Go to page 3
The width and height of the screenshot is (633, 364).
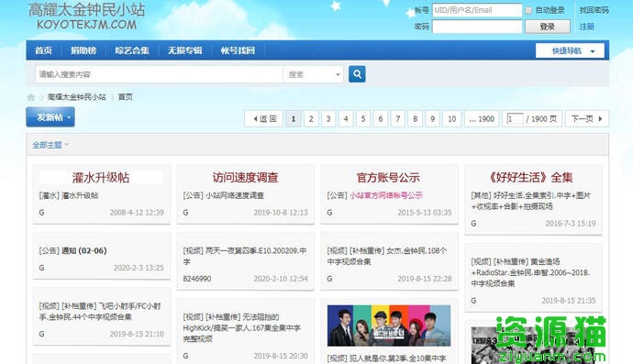point(328,118)
